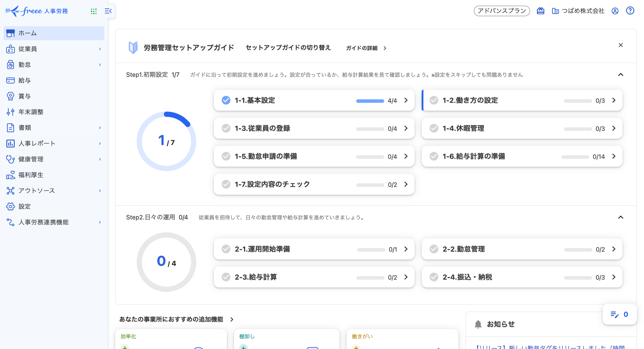Toggle the checkmark for 1-1.基本設定
The width and height of the screenshot is (644, 349).
(226, 100)
